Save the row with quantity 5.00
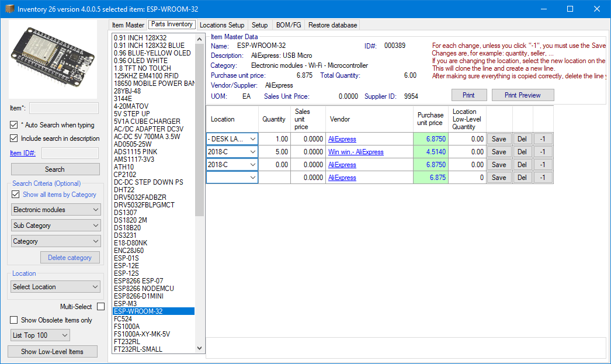Viewport: 611px width, 364px height. click(x=499, y=152)
